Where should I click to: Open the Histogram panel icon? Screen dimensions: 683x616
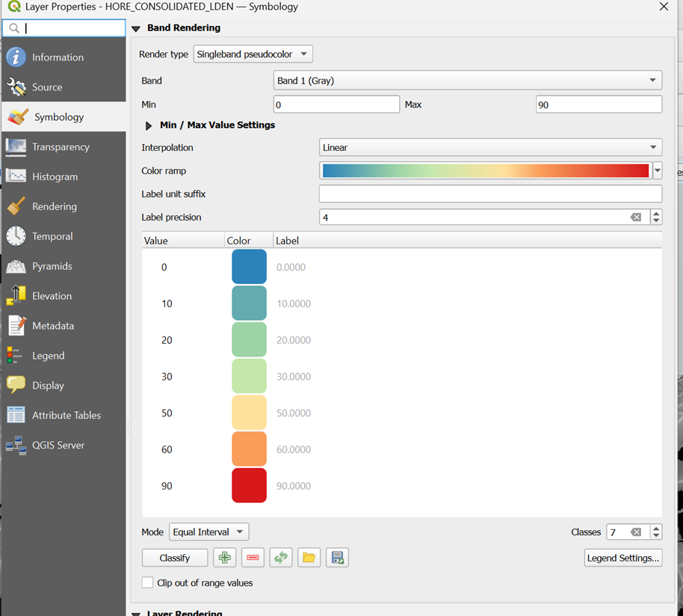coord(16,176)
